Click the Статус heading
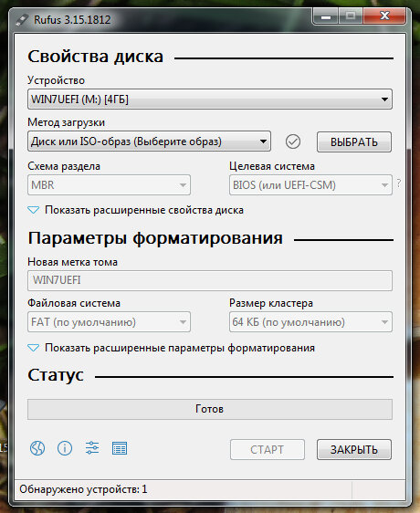 click(56, 375)
